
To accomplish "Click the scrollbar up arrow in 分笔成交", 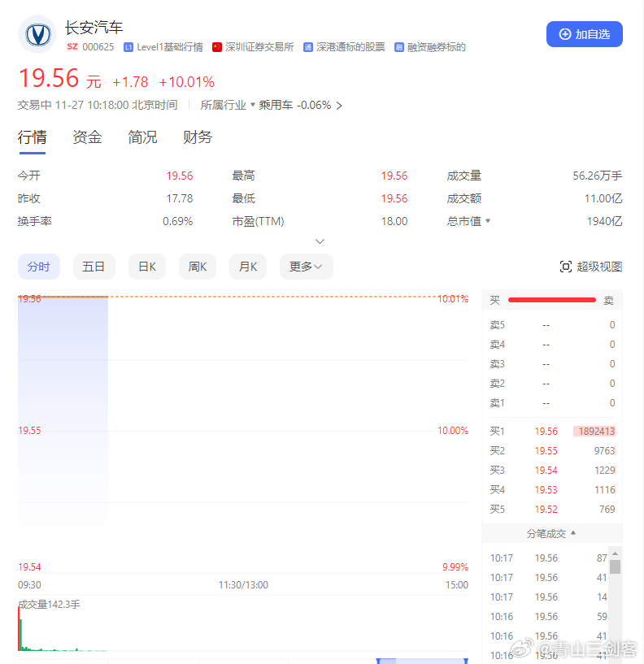I will click(x=616, y=554).
